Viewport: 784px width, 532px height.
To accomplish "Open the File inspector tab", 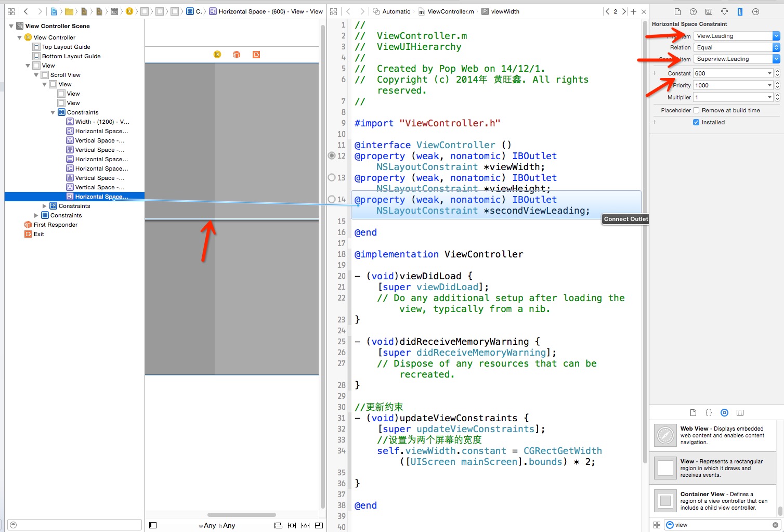I will (677, 11).
